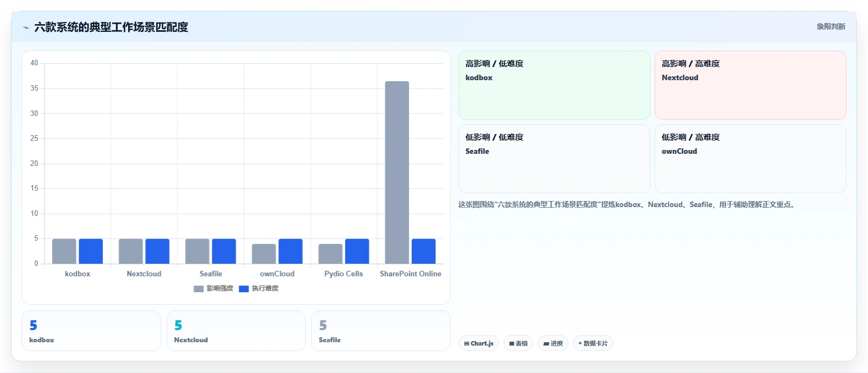Image resolution: width=868 pixels, height=373 pixels.
Task: Click the blue Pydio Cells bar
Action: click(x=357, y=251)
